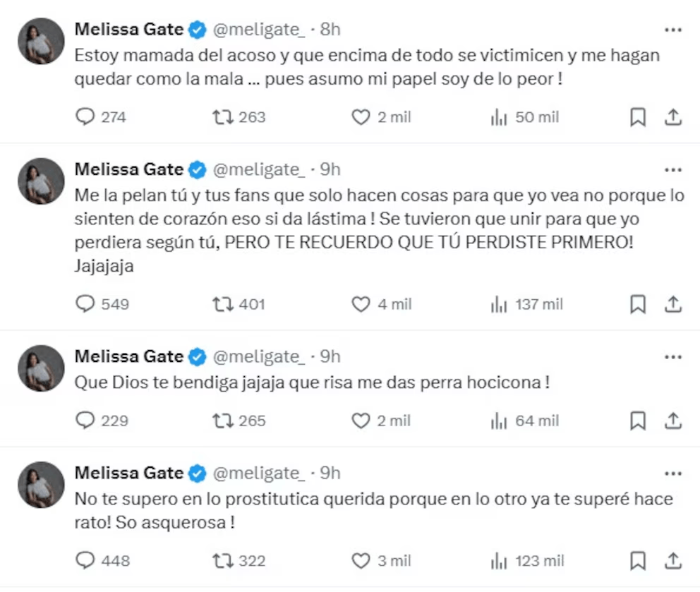Screen dimensions: 700x592
Task: Retweet the tweet with 263 reposts
Action: click(222, 117)
